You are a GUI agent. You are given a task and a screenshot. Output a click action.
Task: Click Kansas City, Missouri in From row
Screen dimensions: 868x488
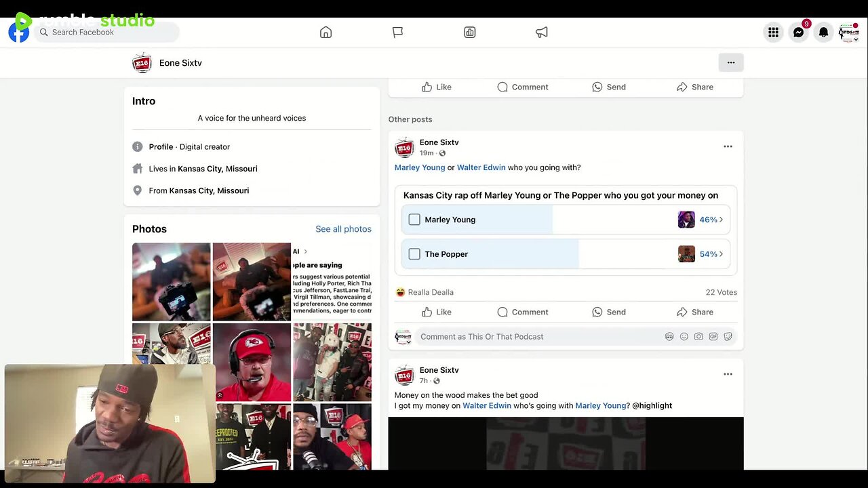(209, 190)
